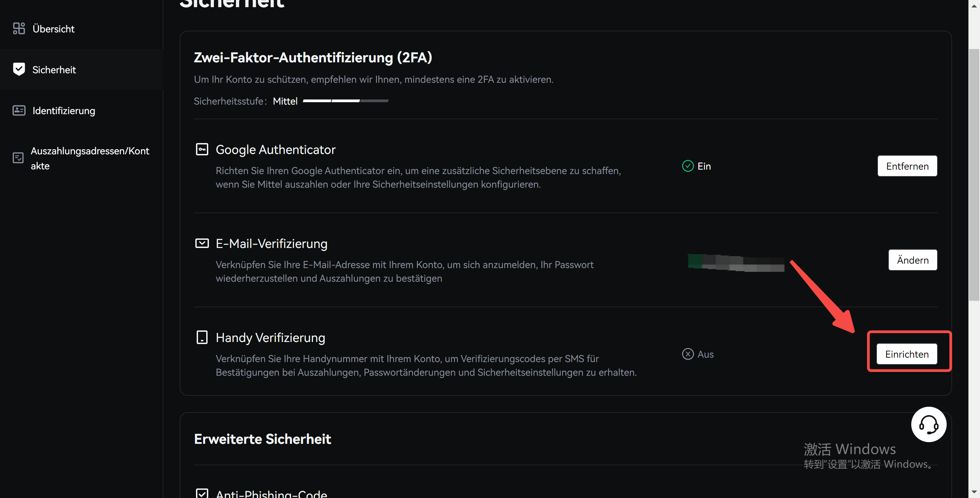
Task: Click Ändern for E-Mail-Verifizierung
Action: 912,260
